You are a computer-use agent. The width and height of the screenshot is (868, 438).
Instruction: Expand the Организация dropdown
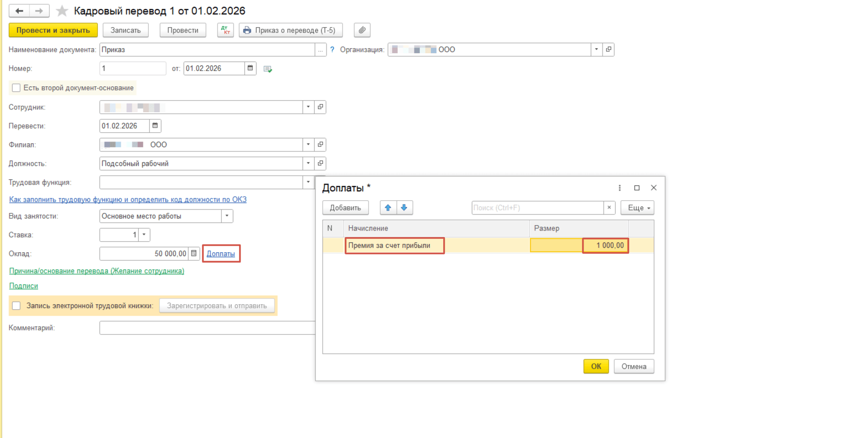click(x=596, y=49)
